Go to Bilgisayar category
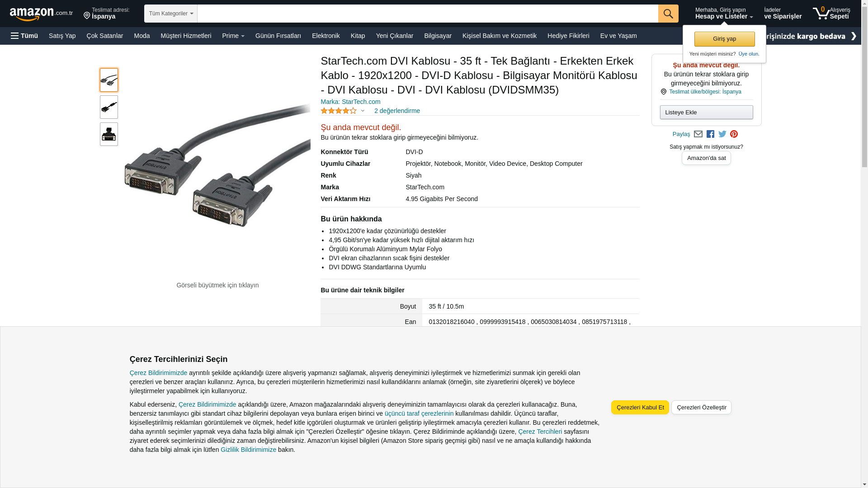The width and height of the screenshot is (868, 488). click(x=438, y=36)
